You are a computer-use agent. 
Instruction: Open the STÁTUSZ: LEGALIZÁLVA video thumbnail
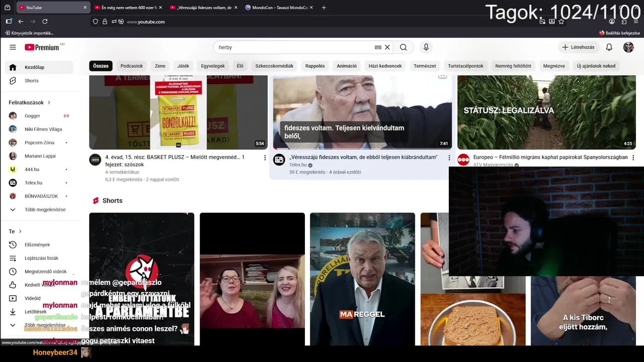point(546,112)
